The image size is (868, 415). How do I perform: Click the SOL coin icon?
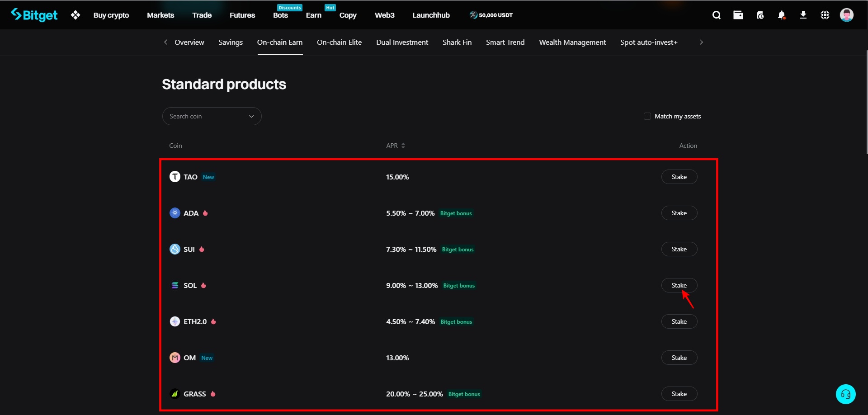175,285
